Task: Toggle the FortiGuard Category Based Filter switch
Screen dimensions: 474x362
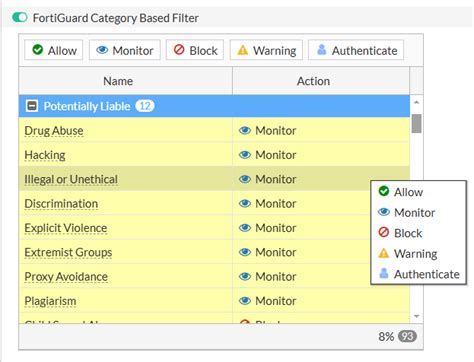Action: pos(20,17)
